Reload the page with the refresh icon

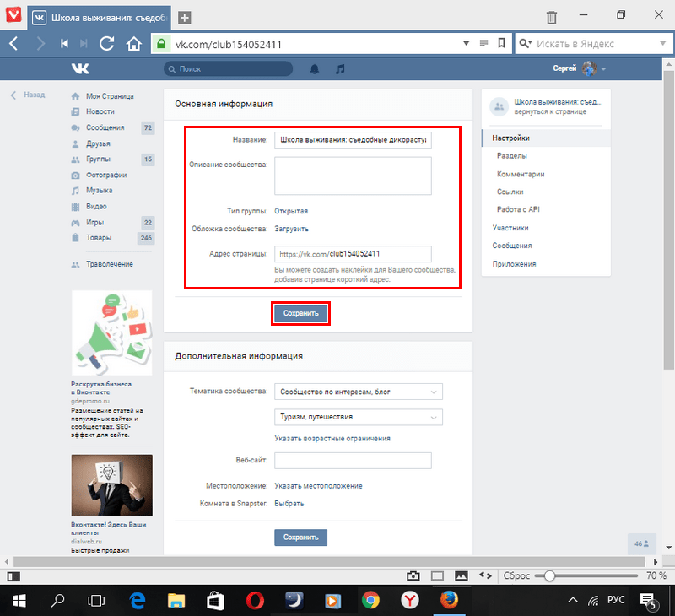107,44
